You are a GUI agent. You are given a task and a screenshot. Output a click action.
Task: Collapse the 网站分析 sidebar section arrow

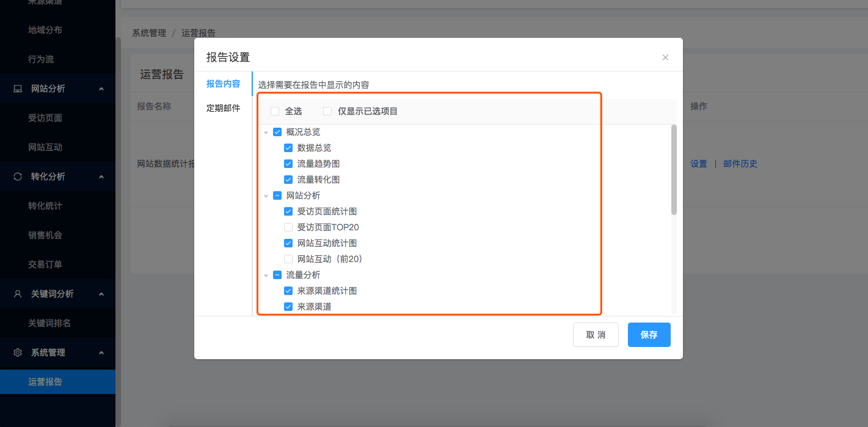point(101,89)
